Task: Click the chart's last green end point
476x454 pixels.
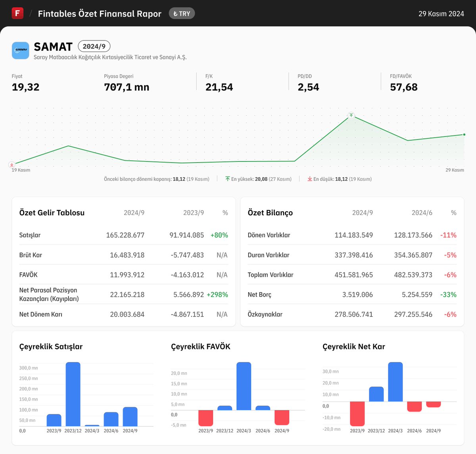Action: click(x=464, y=134)
